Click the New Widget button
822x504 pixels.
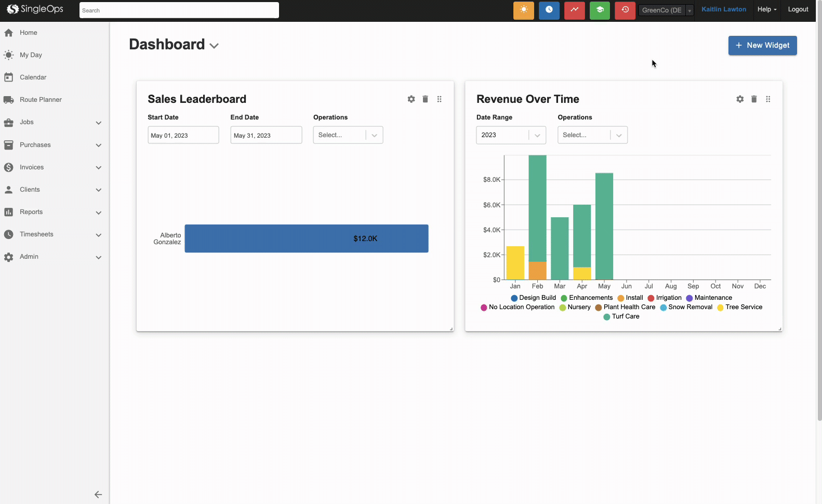(762, 45)
